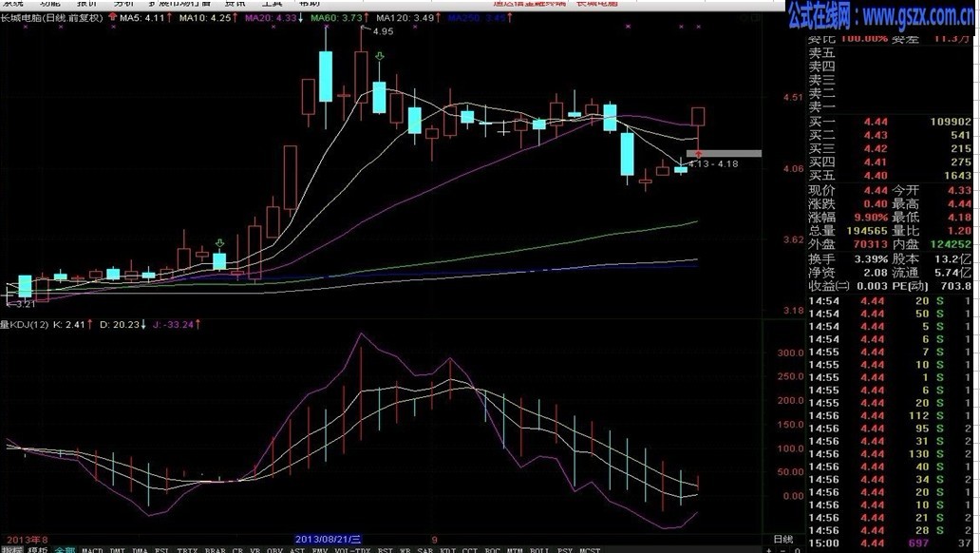Click the green MA60: 3.73 legend value
Viewport: 980px width, 553px height.
(336, 18)
